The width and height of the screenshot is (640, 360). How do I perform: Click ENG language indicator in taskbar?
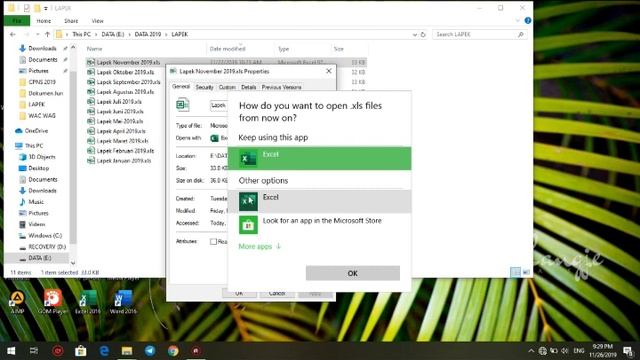coord(579,351)
